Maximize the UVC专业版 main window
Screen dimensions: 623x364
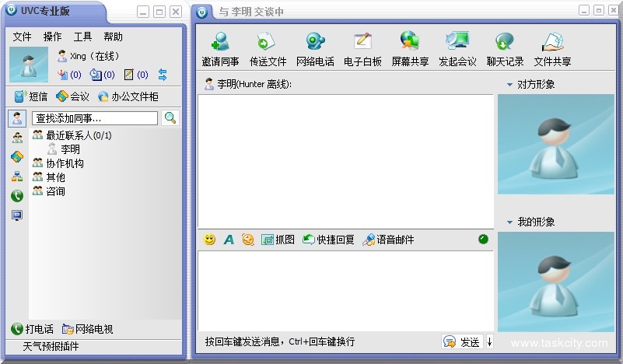click(x=159, y=12)
